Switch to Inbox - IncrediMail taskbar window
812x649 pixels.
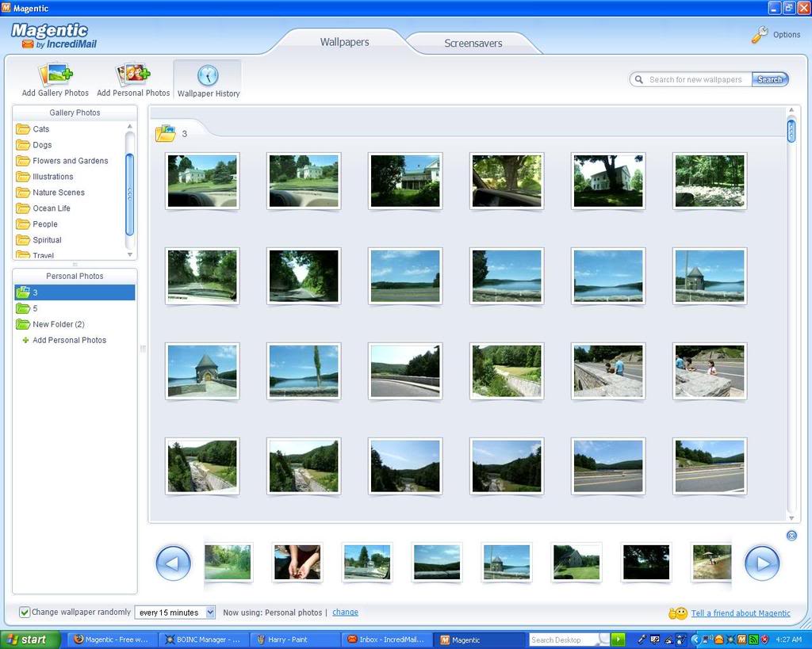click(386, 639)
